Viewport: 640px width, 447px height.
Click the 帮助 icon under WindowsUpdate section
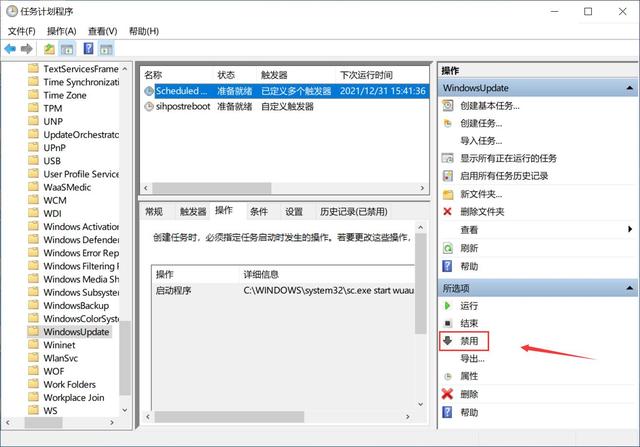(447, 266)
